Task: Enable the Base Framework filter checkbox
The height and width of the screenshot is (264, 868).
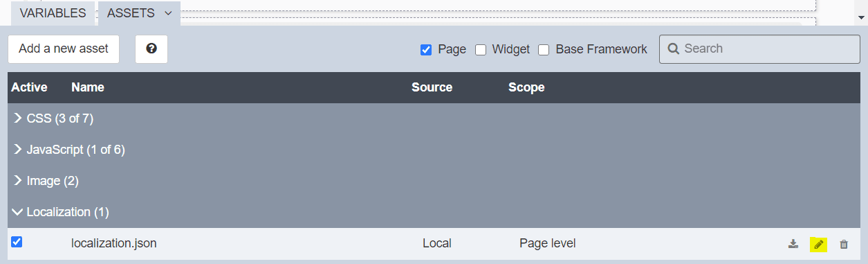Action: (544, 50)
